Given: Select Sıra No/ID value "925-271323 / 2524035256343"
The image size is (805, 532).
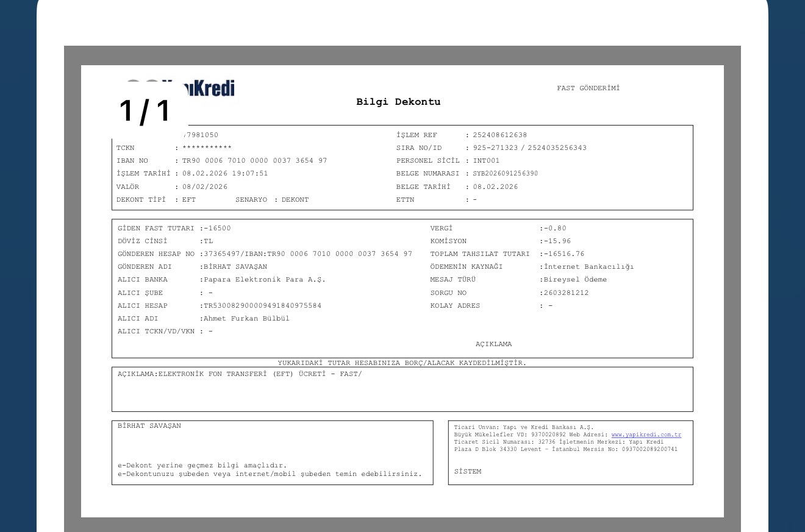Looking at the screenshot, I should tap(529, 148).
